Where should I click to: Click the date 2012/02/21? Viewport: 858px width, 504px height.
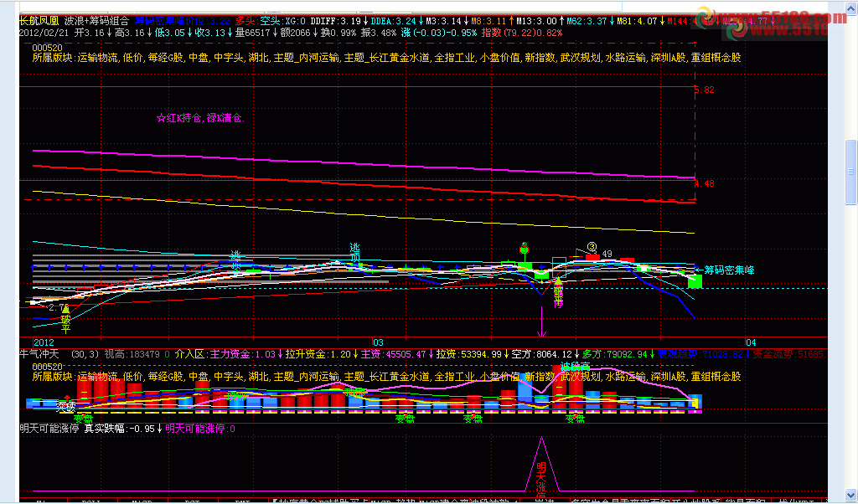tap(44, 33)
